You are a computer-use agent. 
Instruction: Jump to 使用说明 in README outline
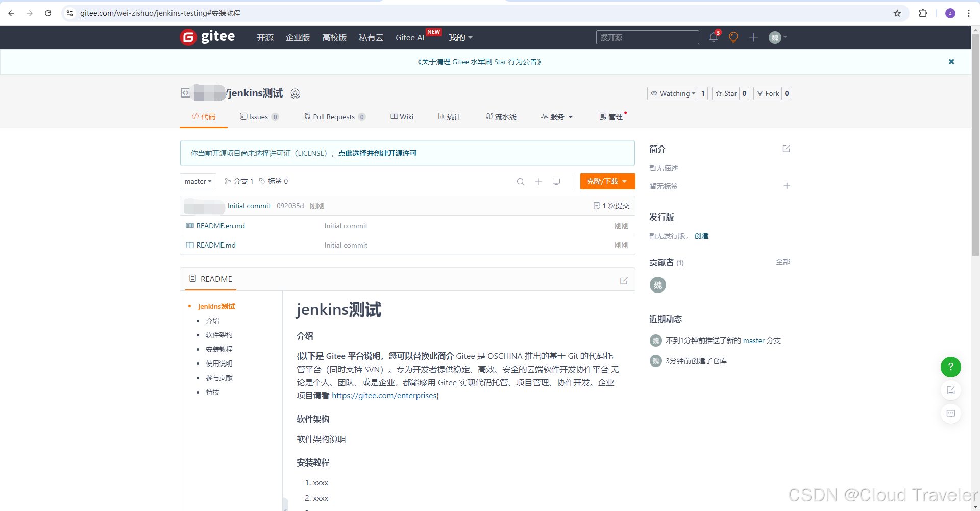pyautogui.click(x=219, y=363)
